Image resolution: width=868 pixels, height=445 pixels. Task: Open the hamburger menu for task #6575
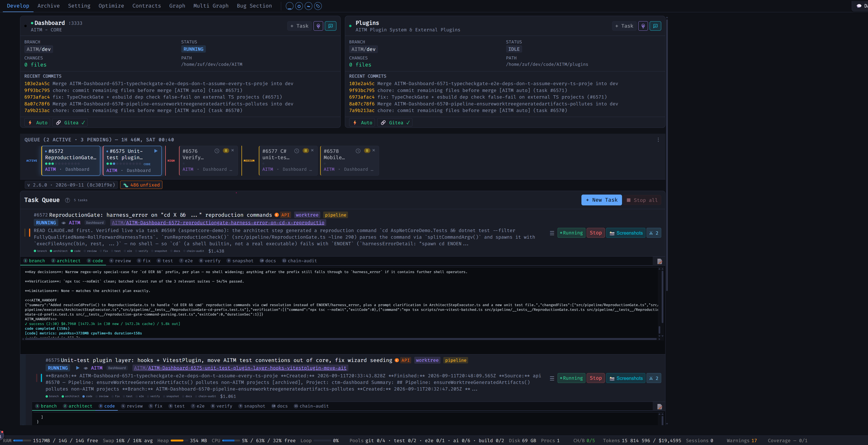[x=552, y=378]
